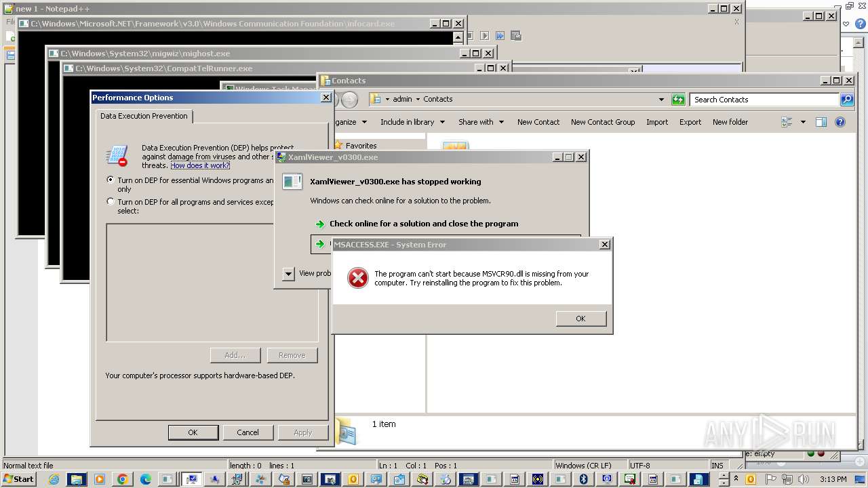
Task: Open Action Center flag tray icon
Action: tap(770, 479)
